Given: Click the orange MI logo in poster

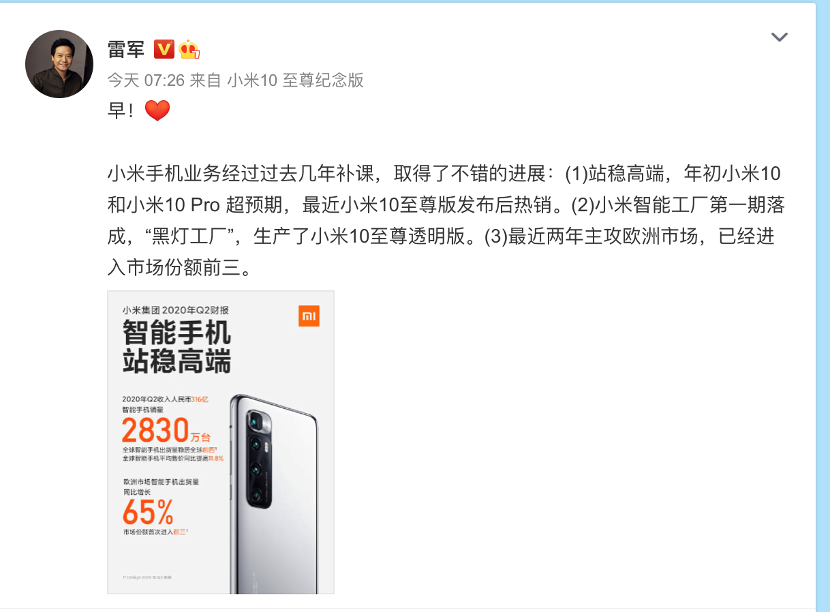Looking at the screenshot, I should click(x=309, y=316).
